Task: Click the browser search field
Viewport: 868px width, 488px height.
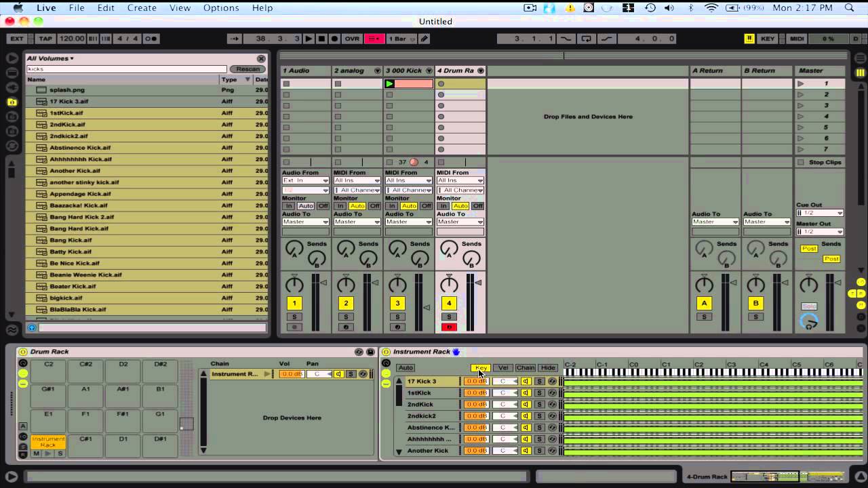Action: (127, 69)
